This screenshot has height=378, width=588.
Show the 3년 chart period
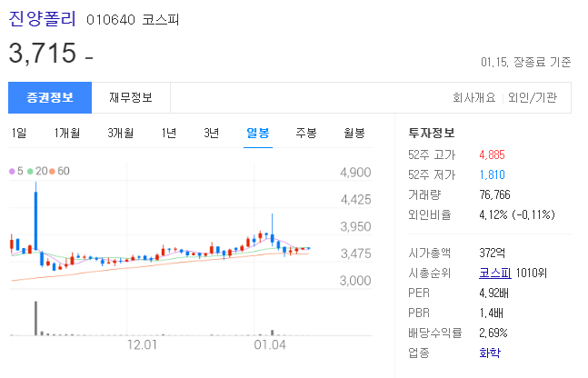[x=212, y=133]
